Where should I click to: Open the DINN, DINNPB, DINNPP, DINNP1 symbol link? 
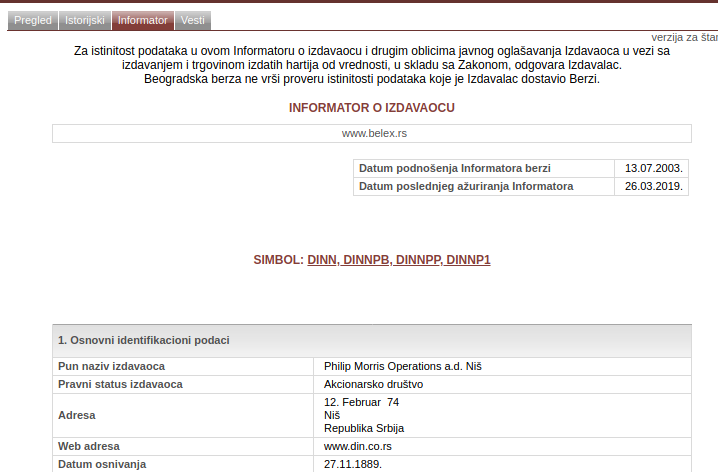point(399,260)
